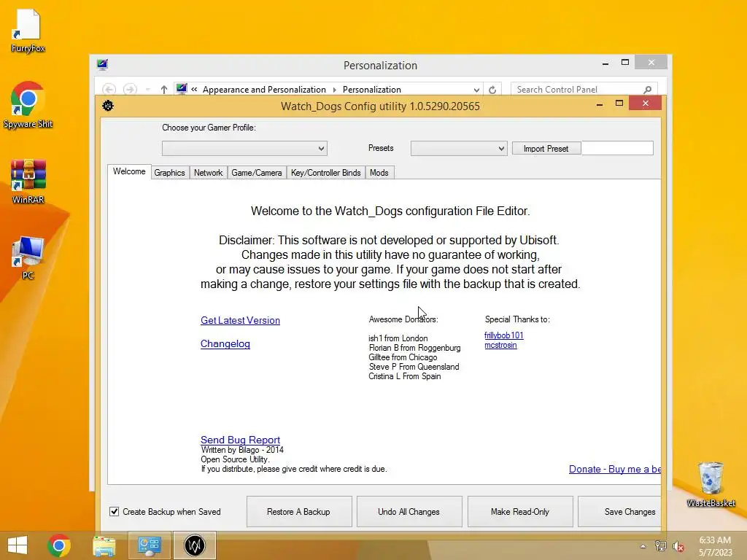Click the Undo All Changes button

coord(409,511)
